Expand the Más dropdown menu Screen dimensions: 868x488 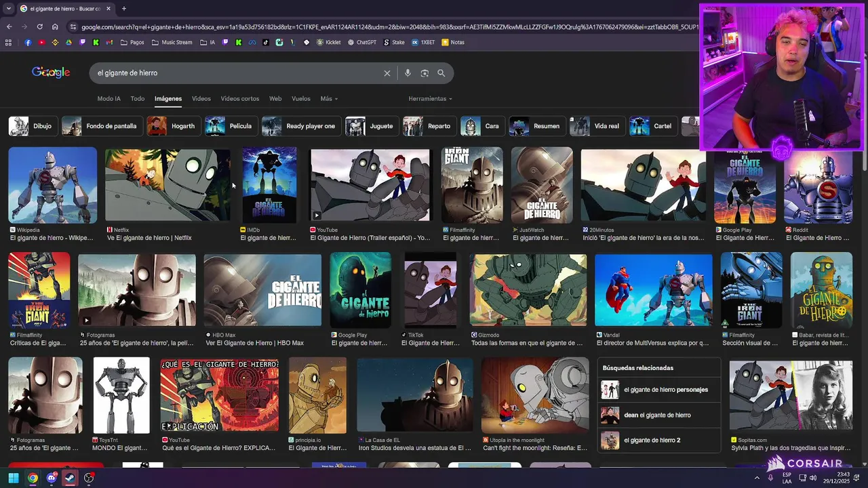[x=329, y=99]
